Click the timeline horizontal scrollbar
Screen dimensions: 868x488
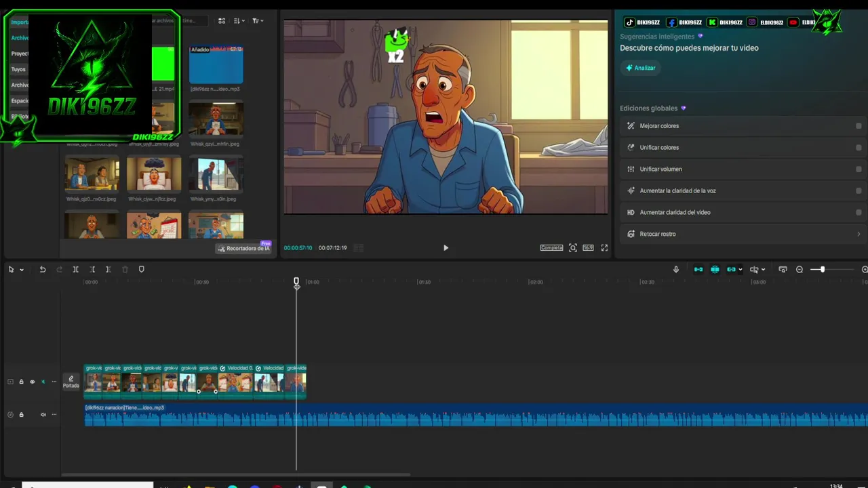[235, 474]
